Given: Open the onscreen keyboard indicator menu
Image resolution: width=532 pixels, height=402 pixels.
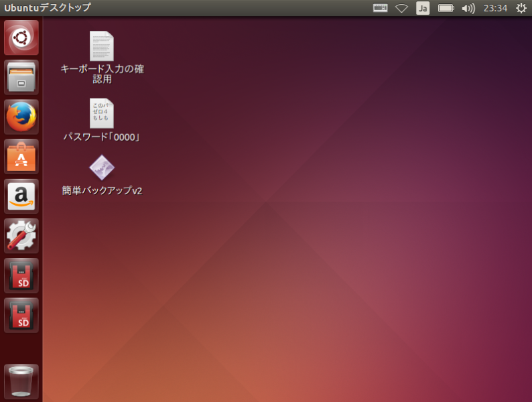Looking at the screenshot, I should point(380,8).
